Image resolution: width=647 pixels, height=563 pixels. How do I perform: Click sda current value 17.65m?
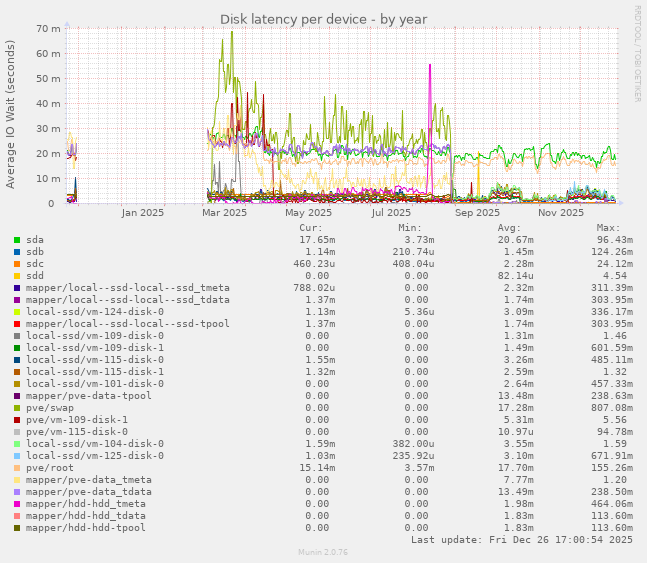point(317,240)
